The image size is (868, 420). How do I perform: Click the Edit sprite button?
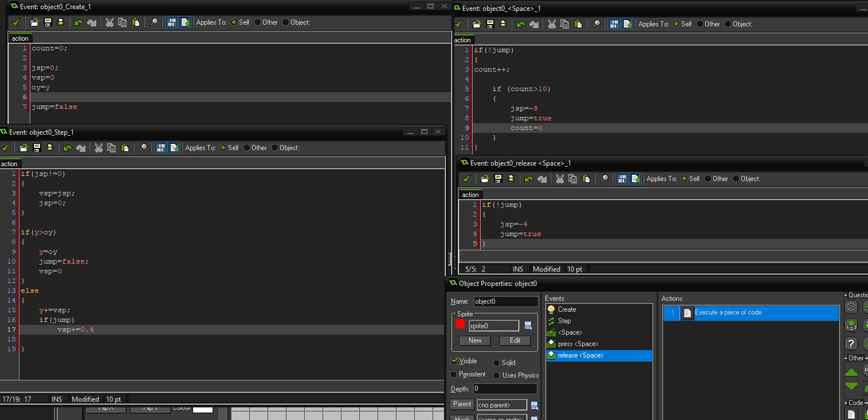click(x=514, y=340)
